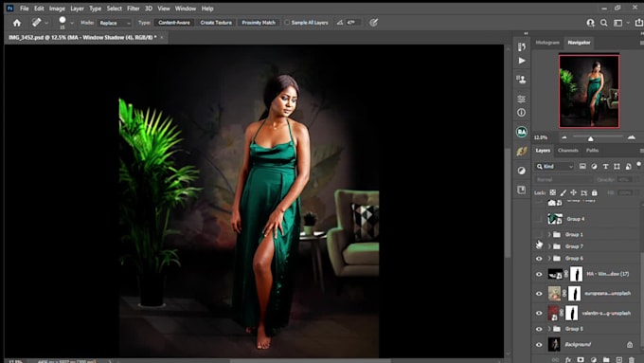The image size is (644, 363).
Task: Open Cloud documents user icon at top right
Action: tap(590, 23)
